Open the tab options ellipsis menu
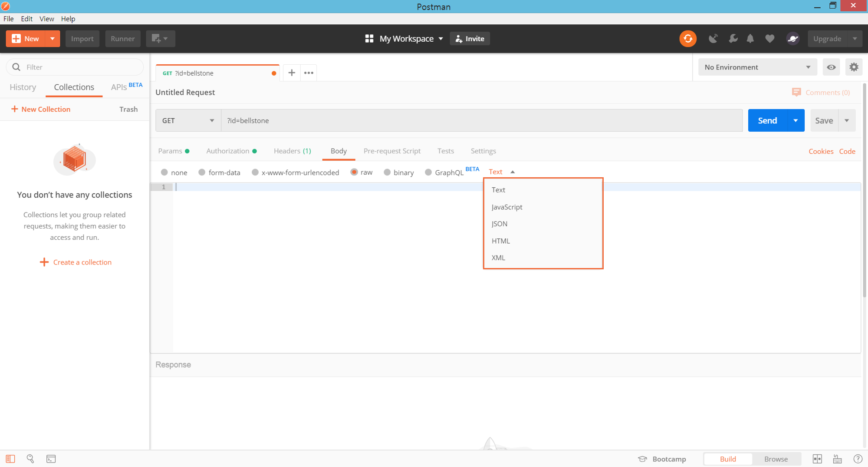Viewport: 868px width, 467px height. point(309,73)
